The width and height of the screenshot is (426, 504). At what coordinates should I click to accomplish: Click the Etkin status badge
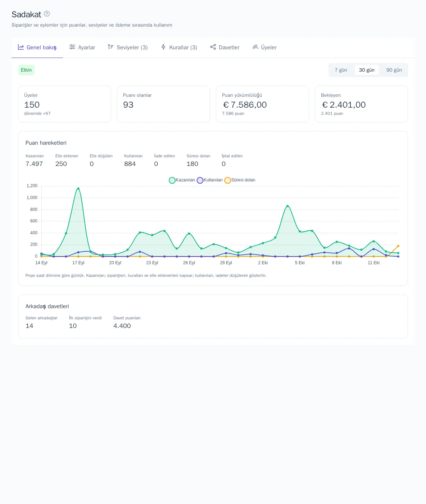tap(26, 70)
